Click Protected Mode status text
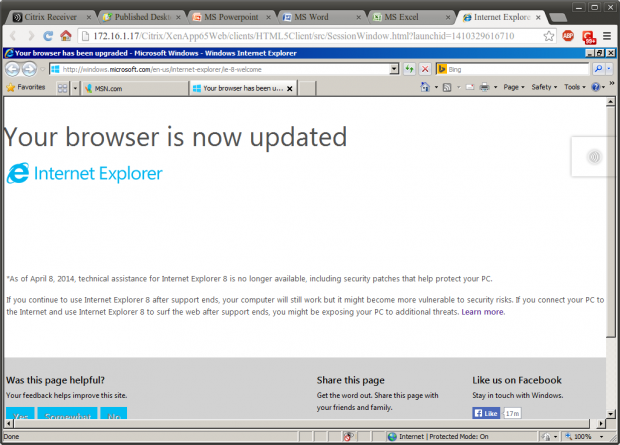 459,436
